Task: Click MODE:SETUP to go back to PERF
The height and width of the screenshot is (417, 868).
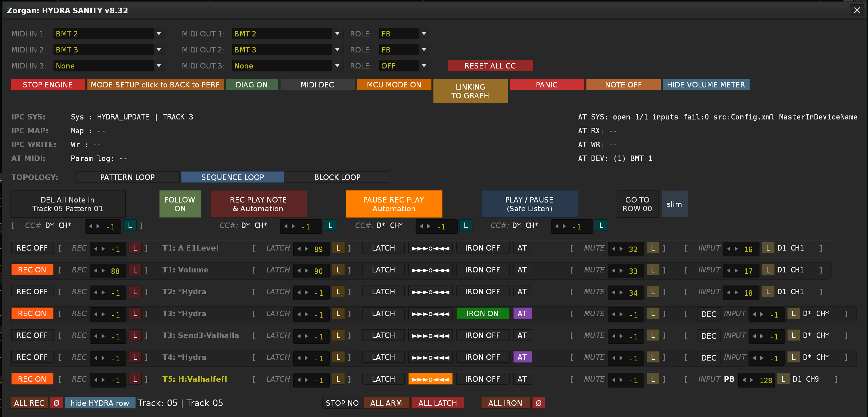Action: [x=155, y=85]
